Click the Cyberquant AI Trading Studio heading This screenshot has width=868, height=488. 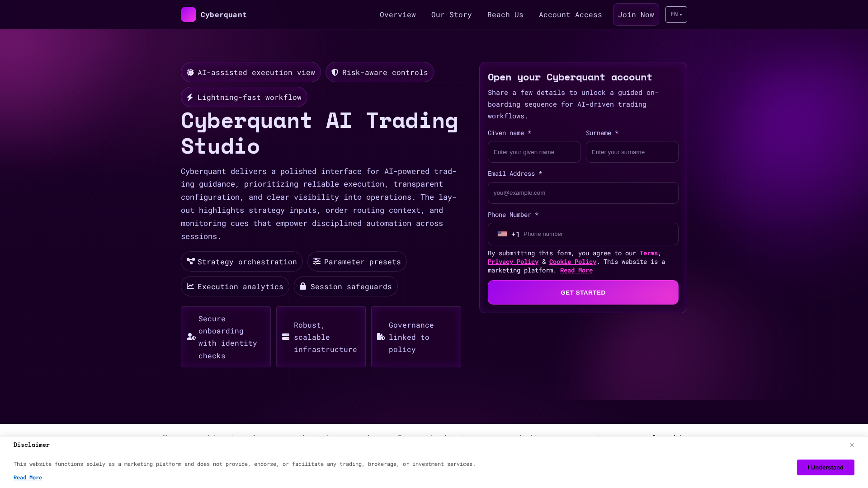click(320, 133)
